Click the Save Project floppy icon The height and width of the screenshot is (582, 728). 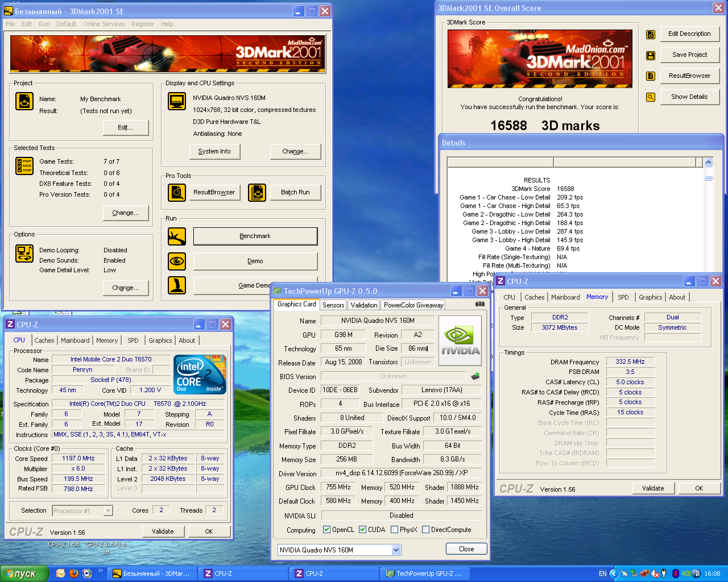[651, 55]
